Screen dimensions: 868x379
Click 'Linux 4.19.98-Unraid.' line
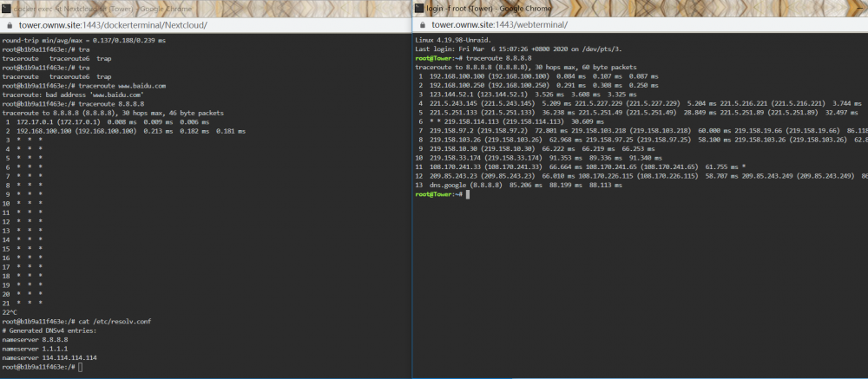point(453,41)
